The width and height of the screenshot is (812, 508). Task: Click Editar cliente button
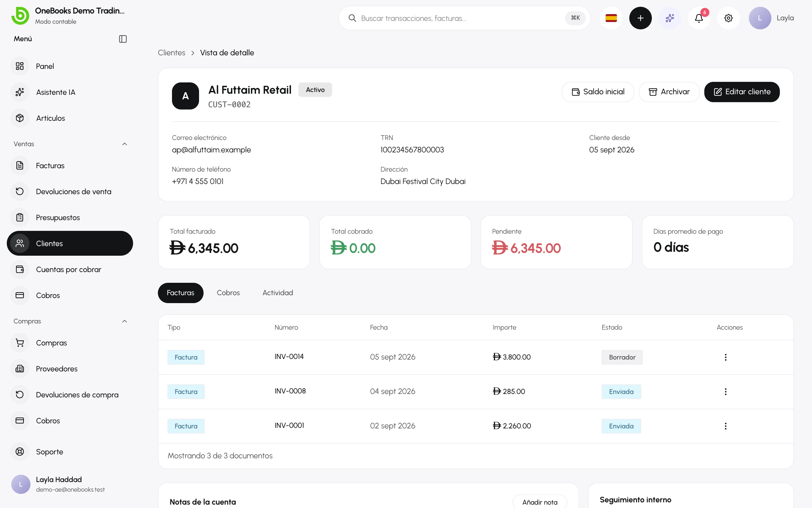click(x=742, y=92)
